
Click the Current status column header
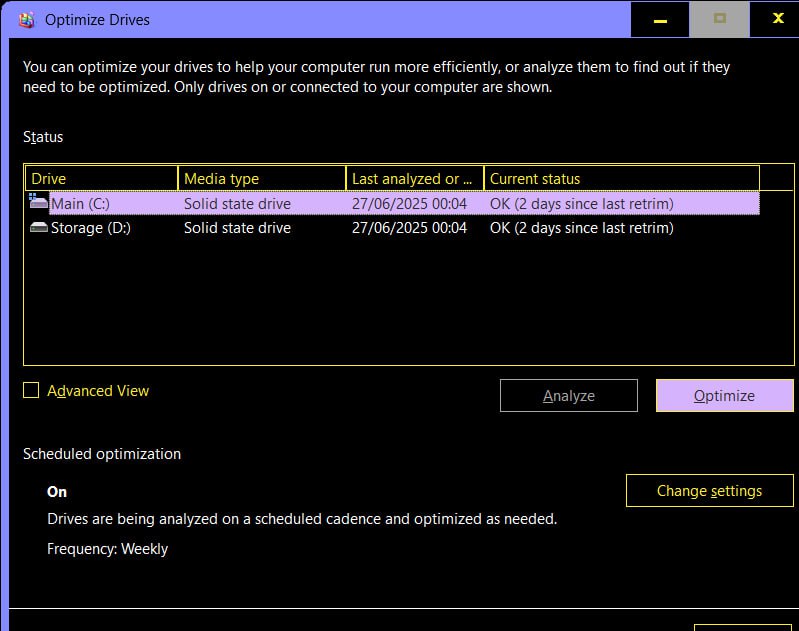click(x=620, y=179)
